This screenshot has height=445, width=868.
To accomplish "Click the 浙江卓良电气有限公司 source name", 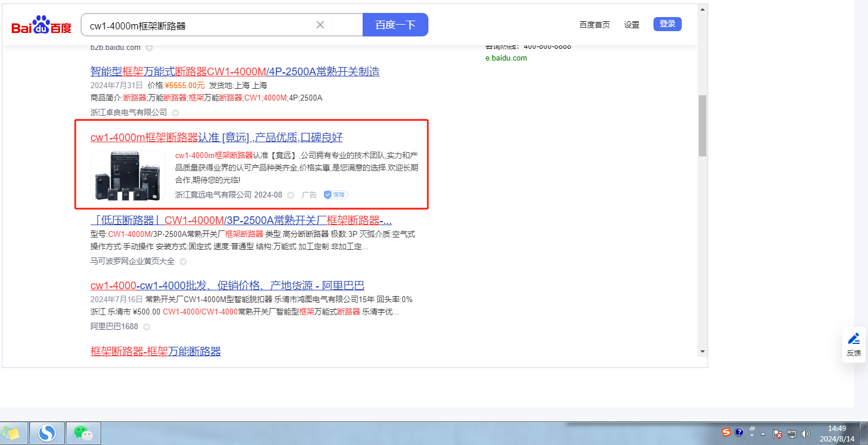I will (129, 112).
